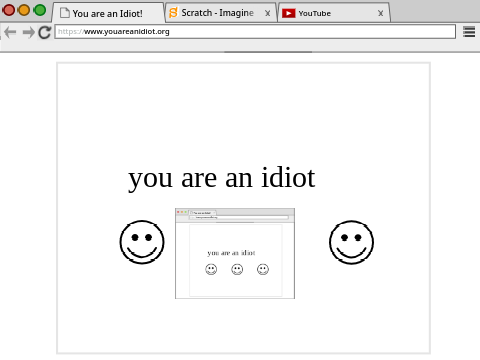This screenshot has height=360, width=480.
Task: Switch to the You are an Idiot! tab
Action: 108,13
